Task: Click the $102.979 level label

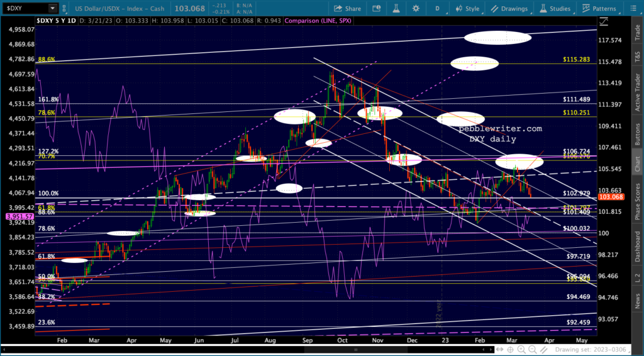Action: [576, 193]
